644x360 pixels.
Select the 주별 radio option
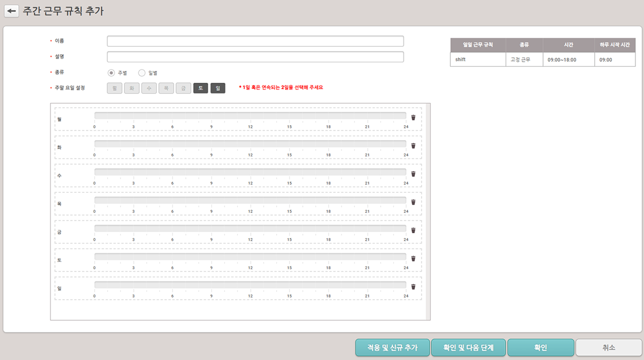(x=111, y=73)
